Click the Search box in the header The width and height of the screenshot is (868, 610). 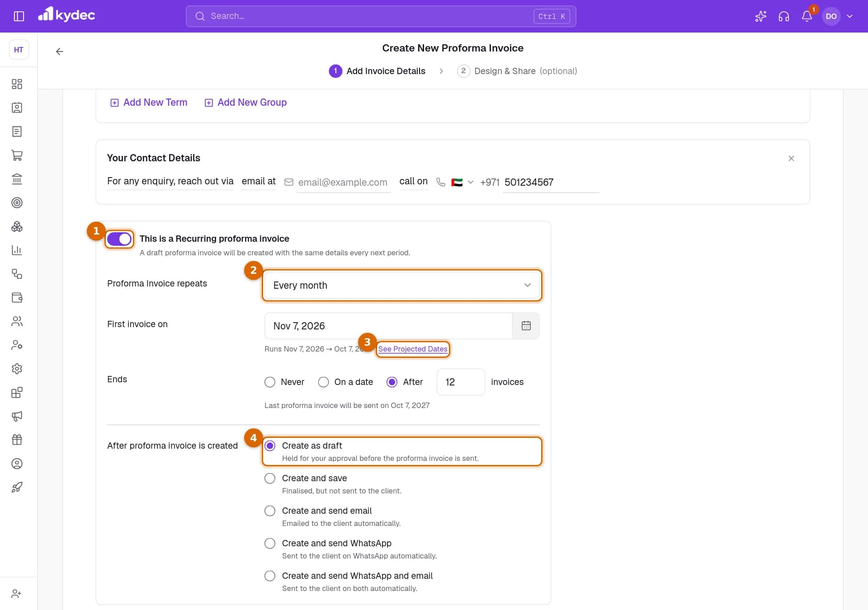pos(381,16)
